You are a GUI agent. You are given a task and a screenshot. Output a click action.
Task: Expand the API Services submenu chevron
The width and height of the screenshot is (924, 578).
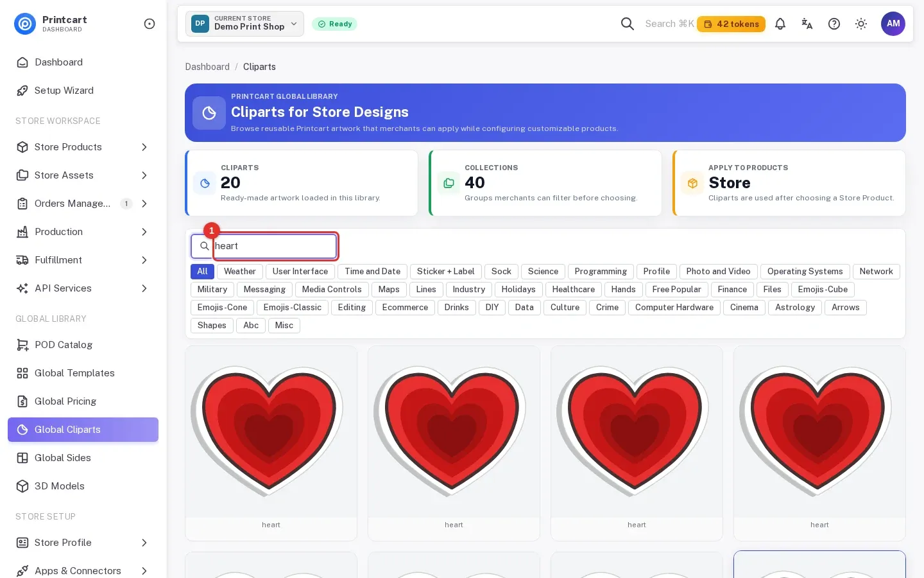(144, 288)
